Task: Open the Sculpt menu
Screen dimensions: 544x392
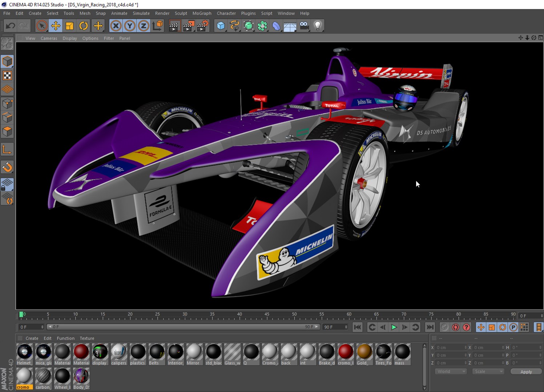Action: pyautogui.click(x=181, y=13)
